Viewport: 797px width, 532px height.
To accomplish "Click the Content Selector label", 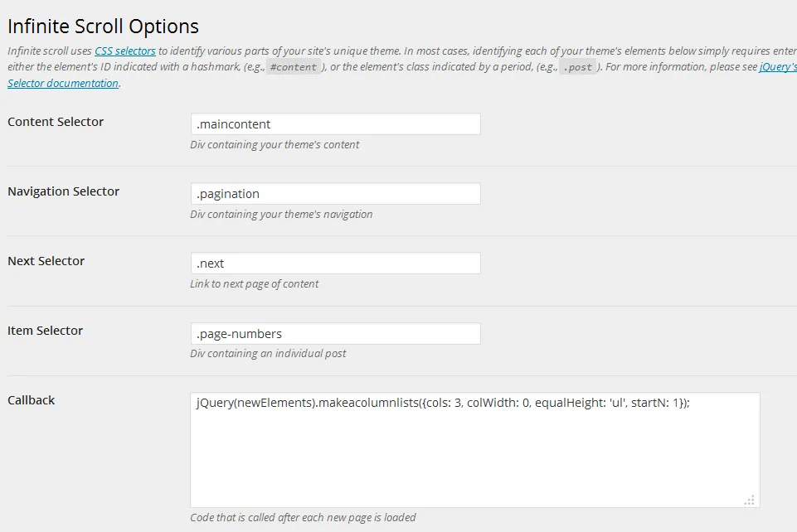I will click(56, 122).
